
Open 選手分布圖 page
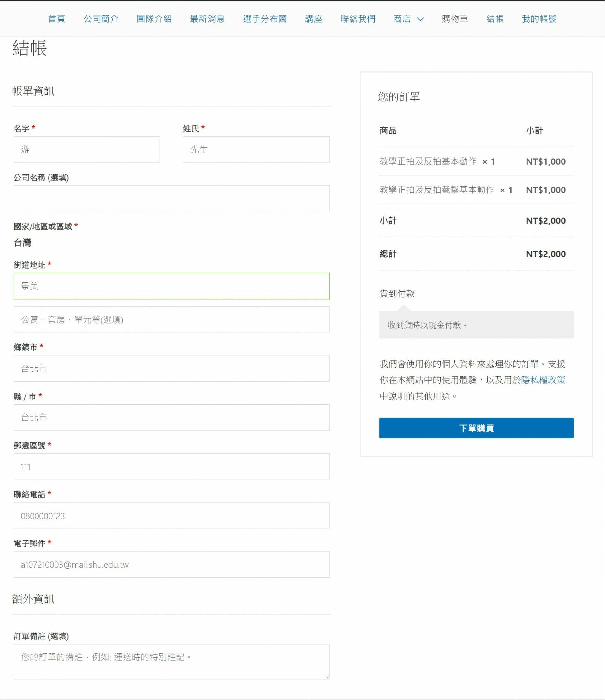pyautogui.click(x=265, y=19)
